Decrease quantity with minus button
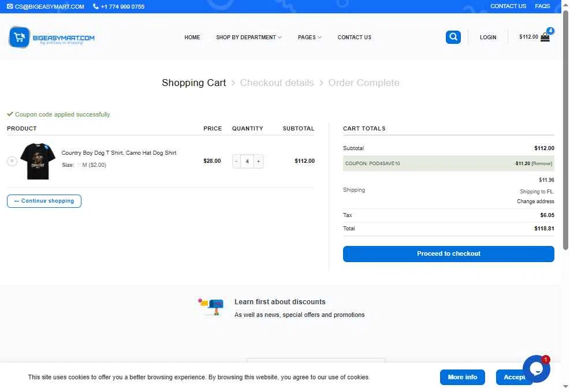The width and height of the screenshot is (570, 392). (x=236, y=161)
